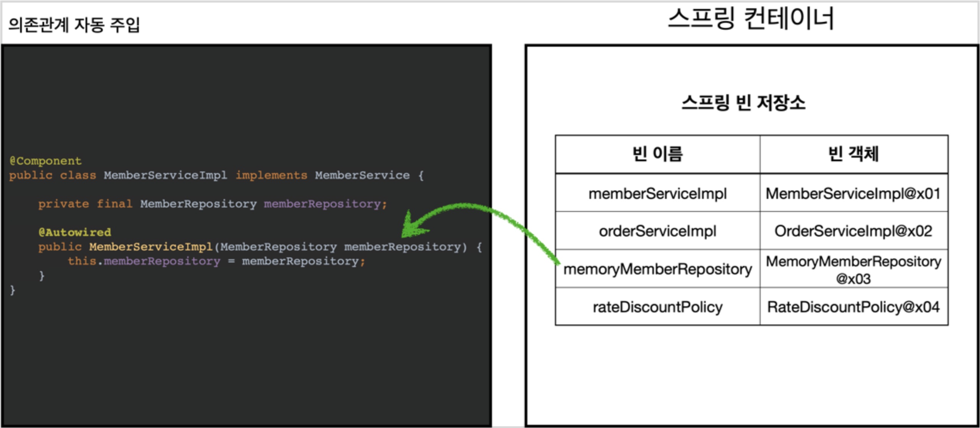Click the 빈 객체 column header
Viewport: 980px width, 428px height.
(853, 154)
